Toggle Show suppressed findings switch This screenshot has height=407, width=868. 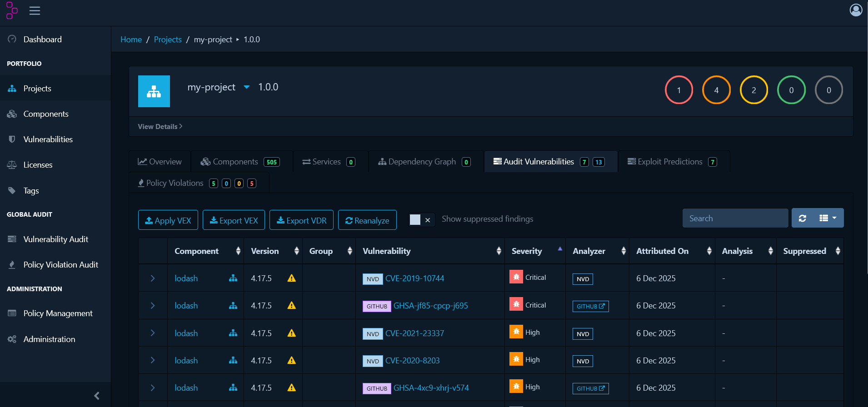point(421,220)
